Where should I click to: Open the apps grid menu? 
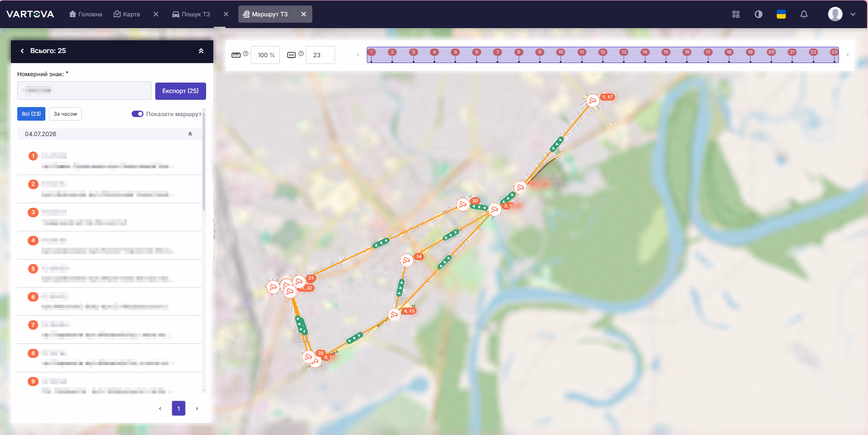point(736,14)
